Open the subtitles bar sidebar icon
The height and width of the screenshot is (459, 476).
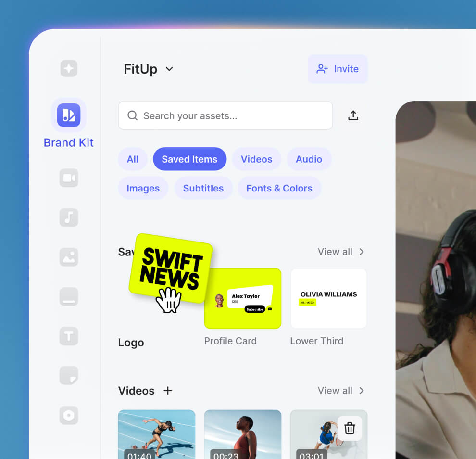[x=69, y=296]
